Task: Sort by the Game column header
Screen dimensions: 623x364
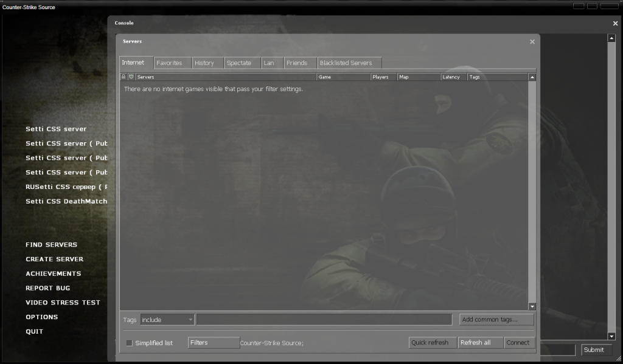Action: [343, 77]
